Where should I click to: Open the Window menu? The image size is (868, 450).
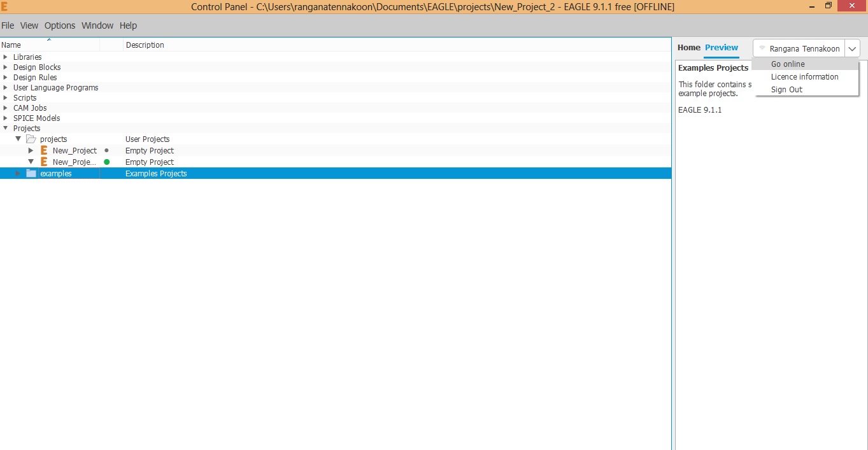point(97,25)
